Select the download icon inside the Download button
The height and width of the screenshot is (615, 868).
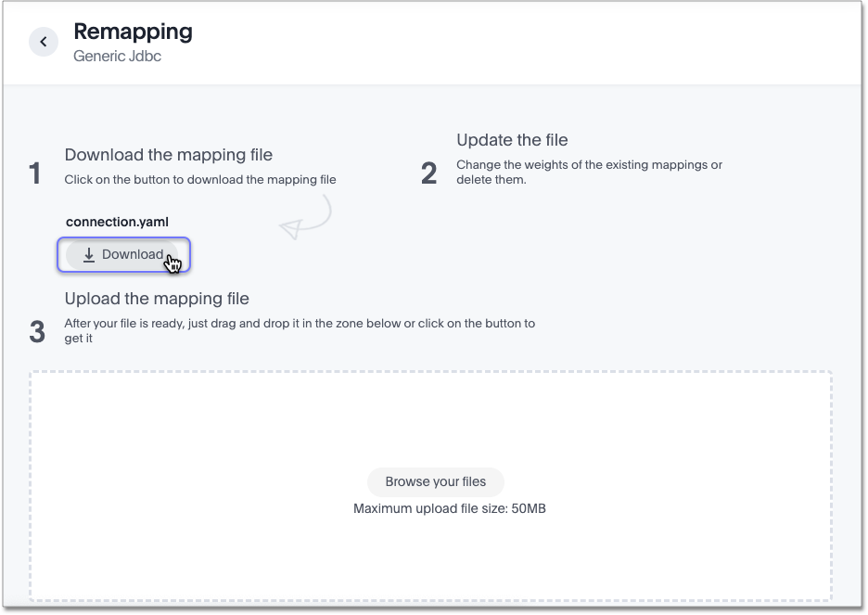[89, 254]
